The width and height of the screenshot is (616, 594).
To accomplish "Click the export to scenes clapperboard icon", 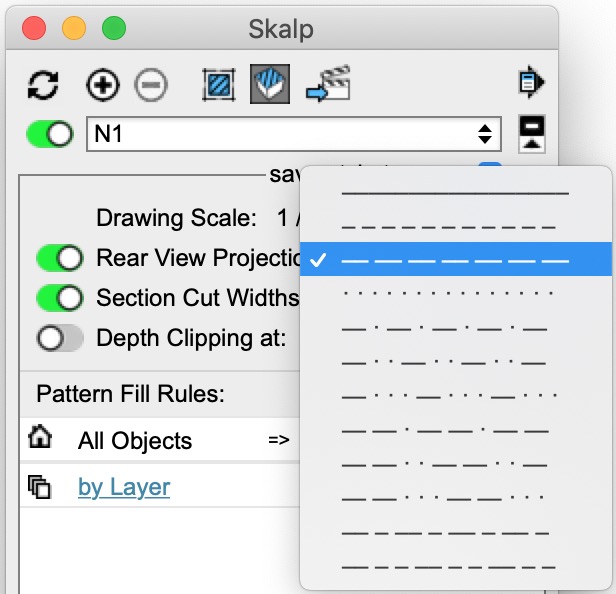I will click(x=328, y=85).
